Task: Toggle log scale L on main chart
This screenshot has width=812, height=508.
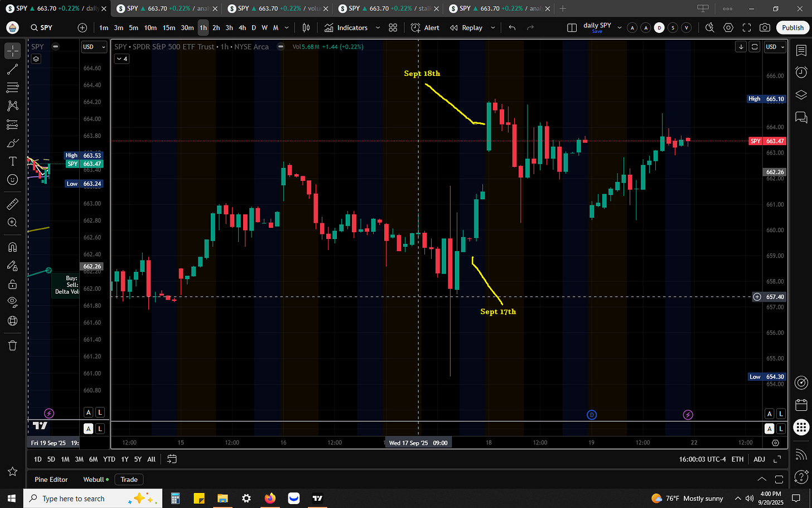Action: point(781,414)
